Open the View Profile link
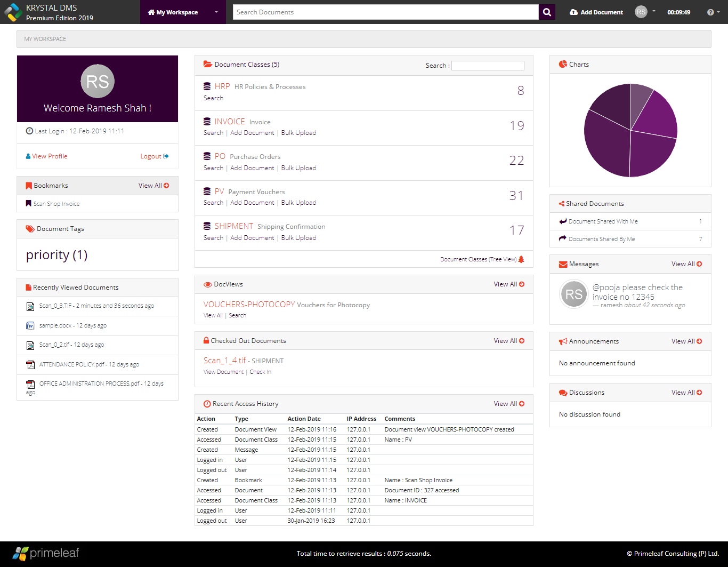The height and width of the screenshot is (567, 728). (46, 156)
